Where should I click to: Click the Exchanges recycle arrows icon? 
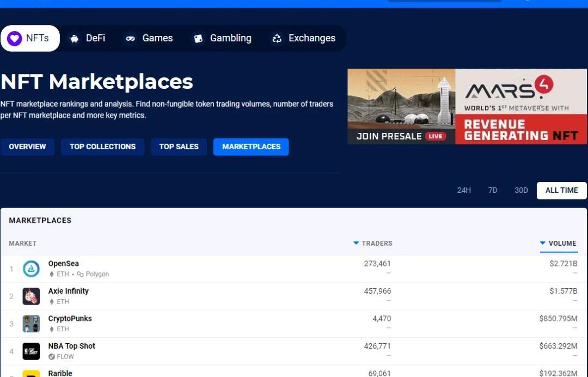click(277, 39)
